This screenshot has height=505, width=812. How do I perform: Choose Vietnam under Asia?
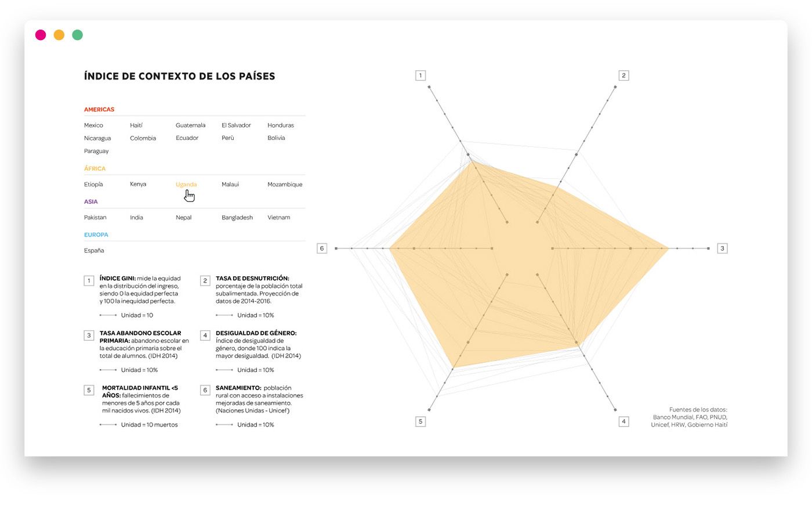tap(279, 218)
